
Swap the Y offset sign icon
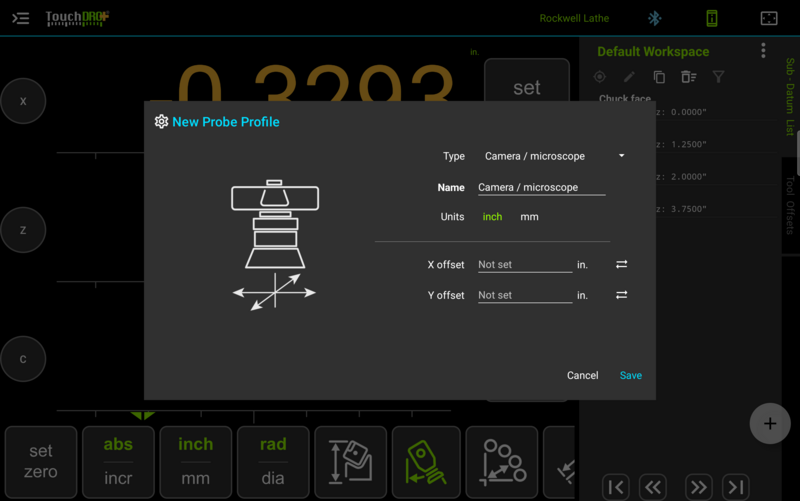pyautogui.click(x=621, y=295)
